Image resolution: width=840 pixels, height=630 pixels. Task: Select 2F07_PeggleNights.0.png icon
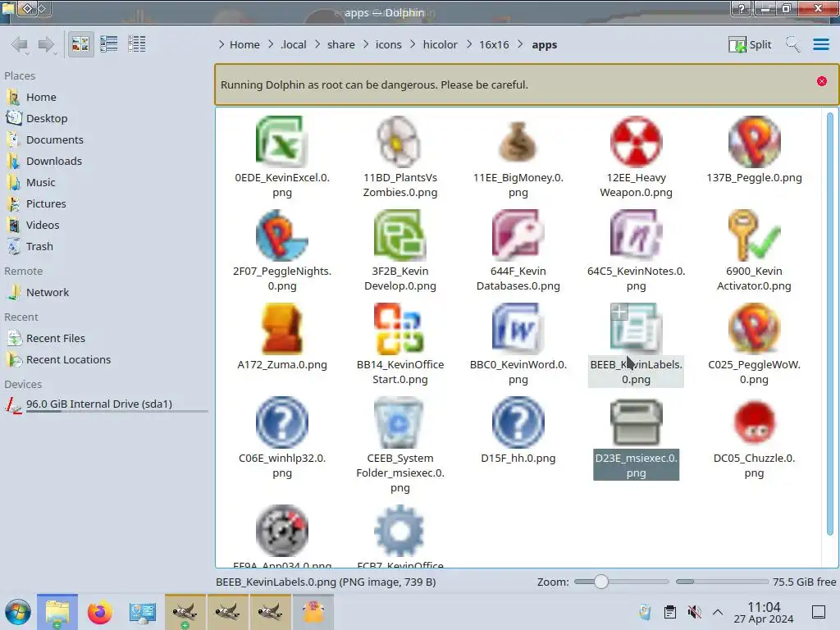[x=282, y=235]
